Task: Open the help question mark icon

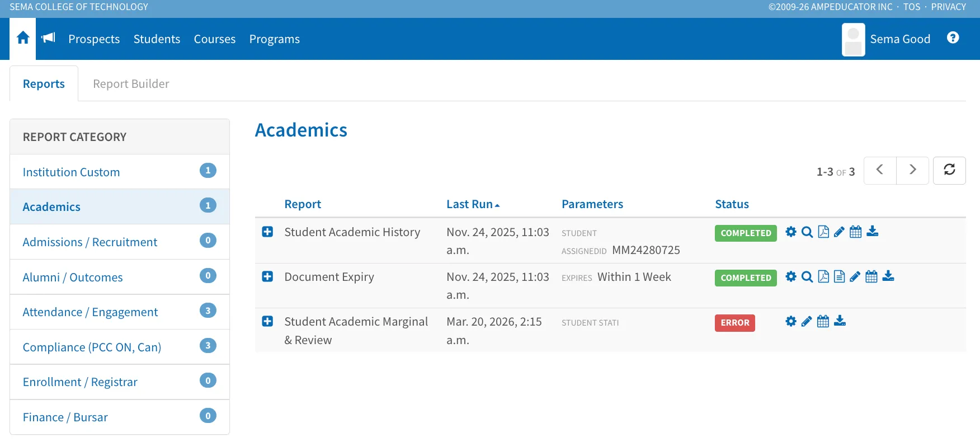Action: [x=953, y=37]
